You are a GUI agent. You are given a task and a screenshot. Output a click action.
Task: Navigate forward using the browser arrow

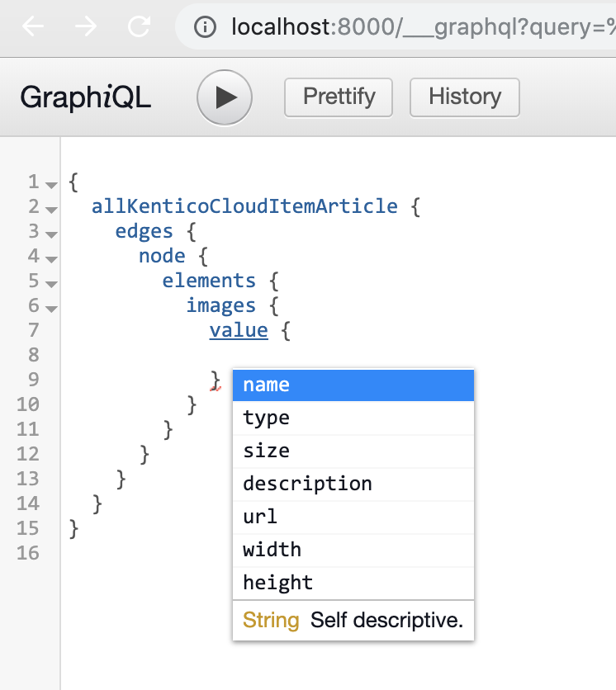tap(85, 26)
